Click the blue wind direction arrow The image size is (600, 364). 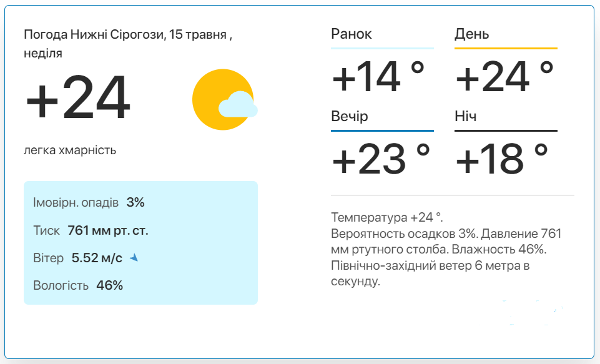tap(134, 258)
